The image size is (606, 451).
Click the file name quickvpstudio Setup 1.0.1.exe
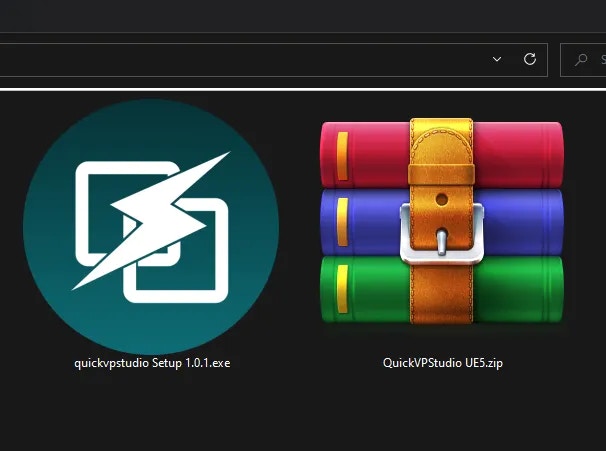coord(152,363)
